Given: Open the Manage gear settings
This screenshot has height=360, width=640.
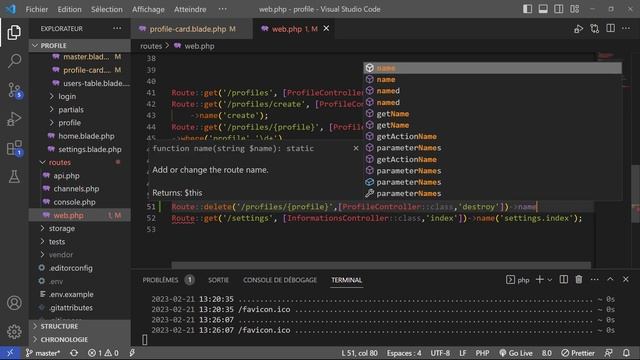Looking at the screenshot, I should tap(14, 331).
